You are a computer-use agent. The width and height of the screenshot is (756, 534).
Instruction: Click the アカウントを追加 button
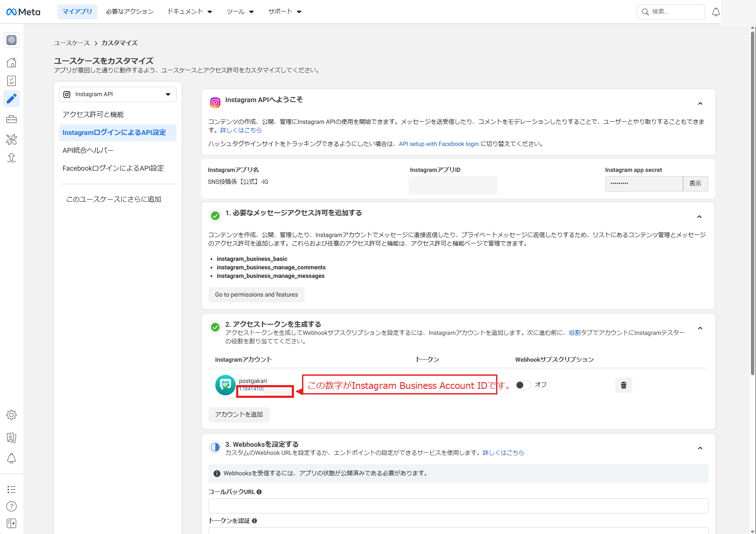[x=239, y=414]
